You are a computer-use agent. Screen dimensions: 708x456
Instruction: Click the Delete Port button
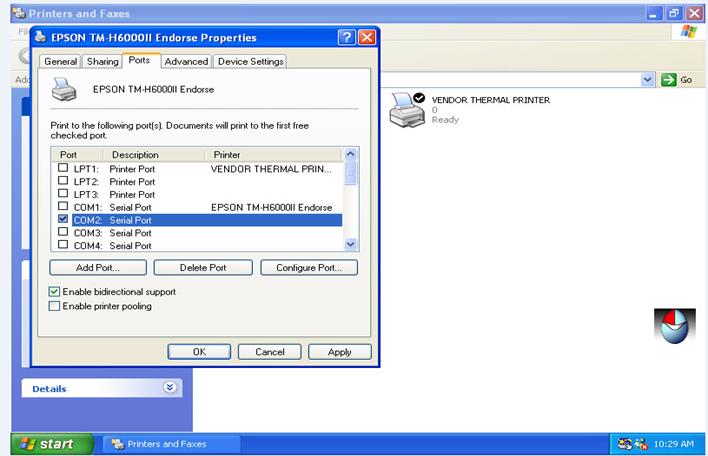203,268
